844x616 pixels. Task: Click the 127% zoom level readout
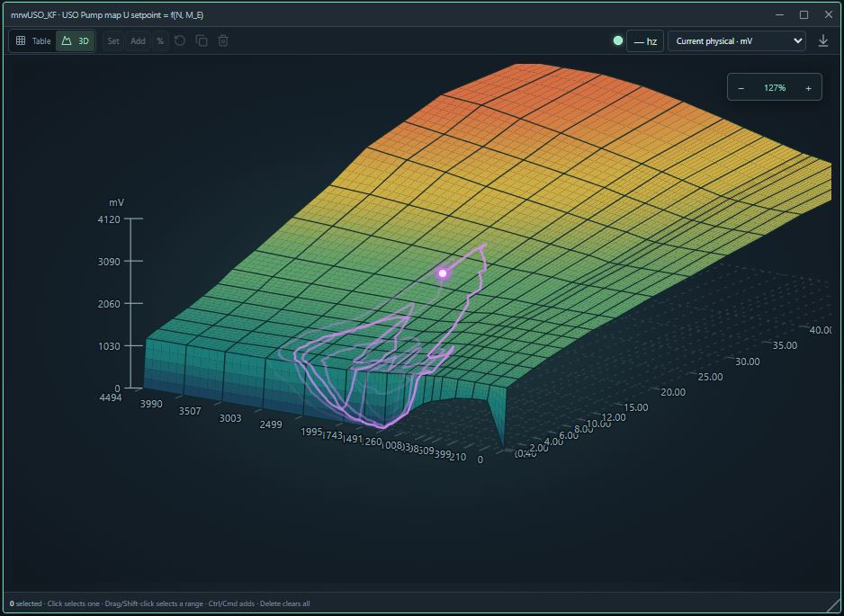coord(775,88)
